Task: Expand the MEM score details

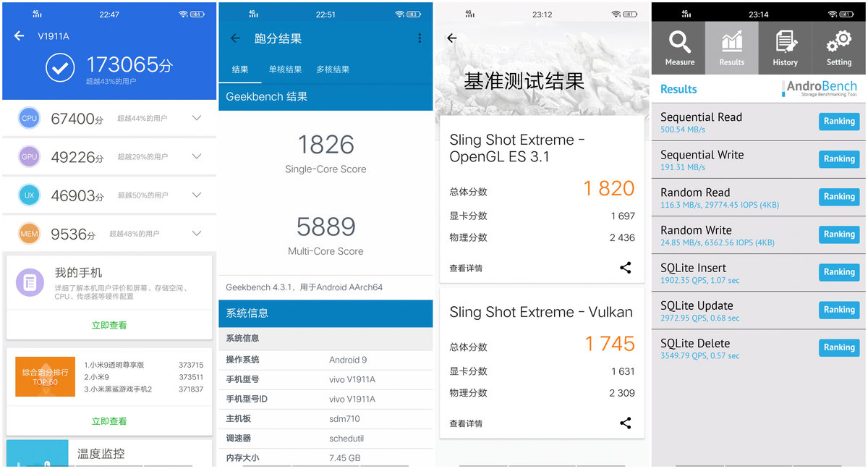Action: coord(197,233)
